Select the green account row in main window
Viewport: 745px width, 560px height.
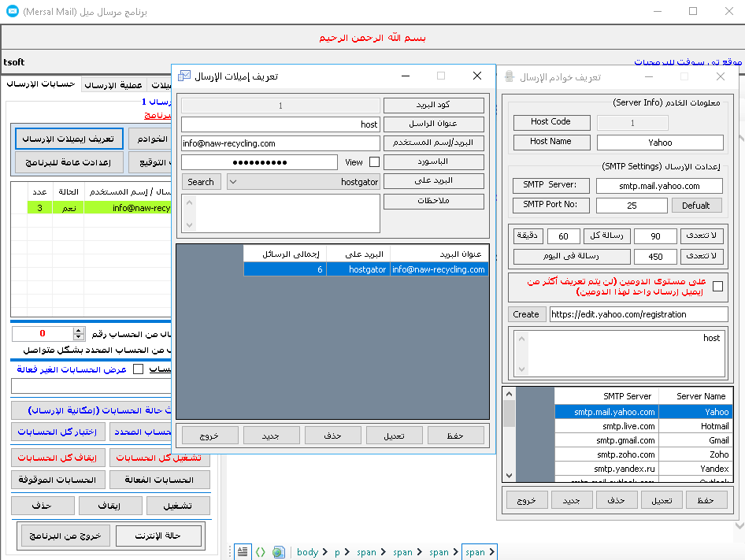point(99,208)
